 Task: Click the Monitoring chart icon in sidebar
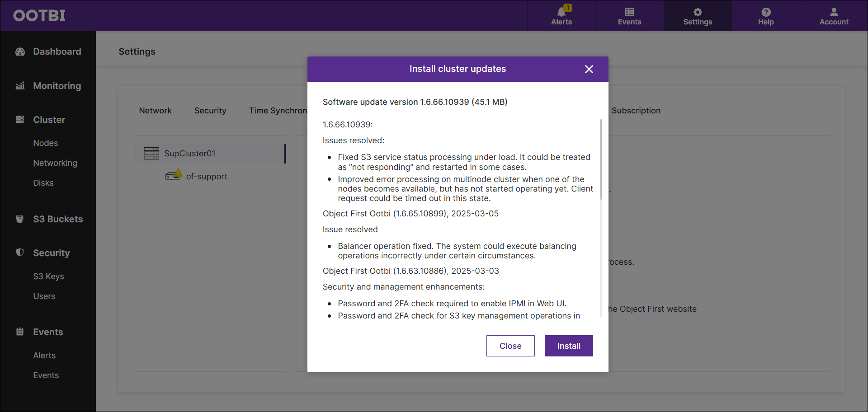coord(20,86)
